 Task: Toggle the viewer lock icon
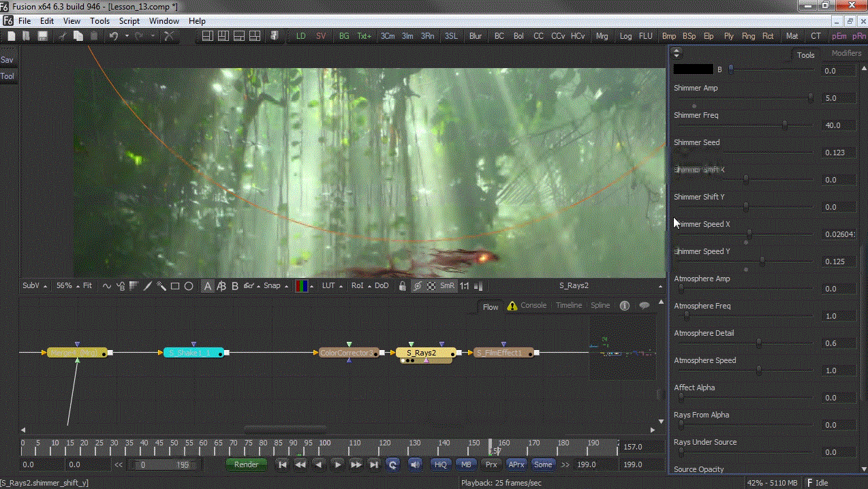403,286
